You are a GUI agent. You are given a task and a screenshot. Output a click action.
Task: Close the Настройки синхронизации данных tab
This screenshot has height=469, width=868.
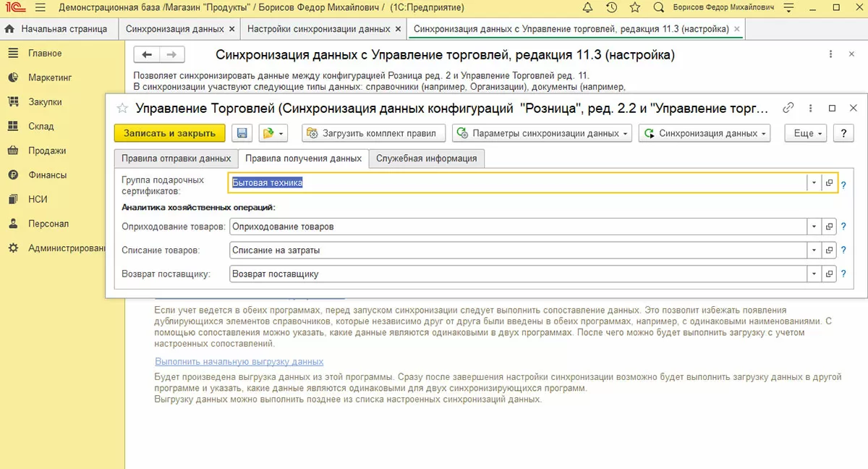point(398,30)
